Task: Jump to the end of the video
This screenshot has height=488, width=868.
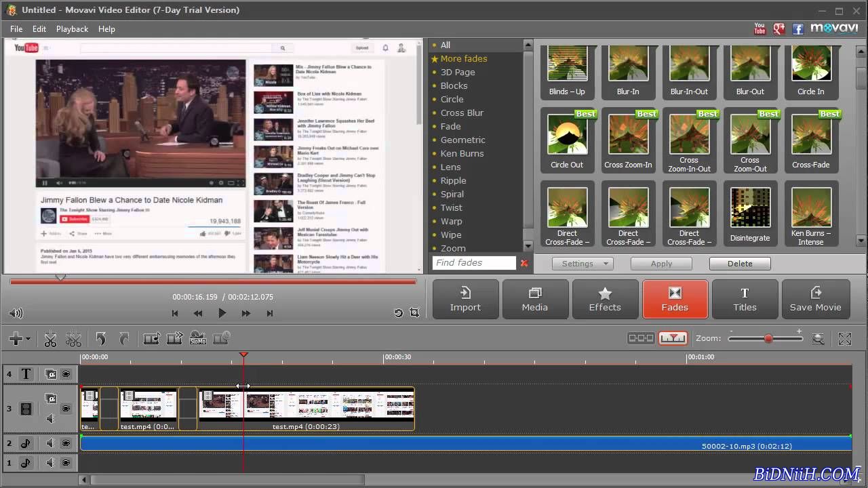Action: click(270, 313)
